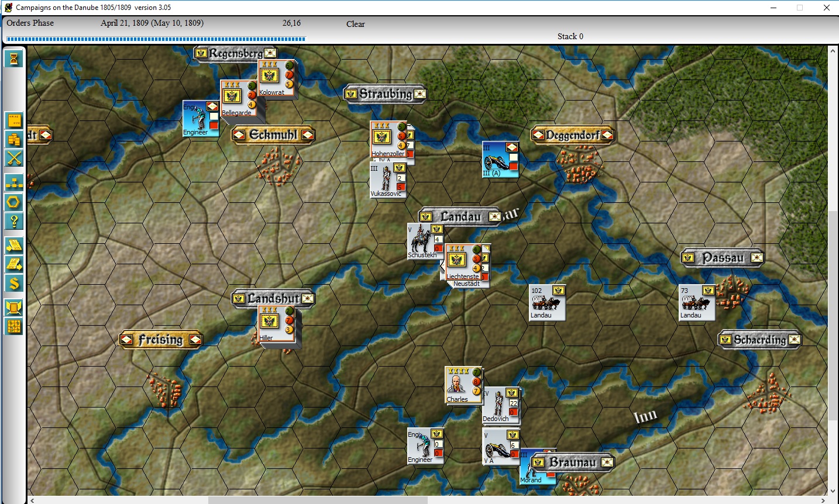Click the Deggendorf city label
This screenshot has width=839, height=504.
(573, 135)
